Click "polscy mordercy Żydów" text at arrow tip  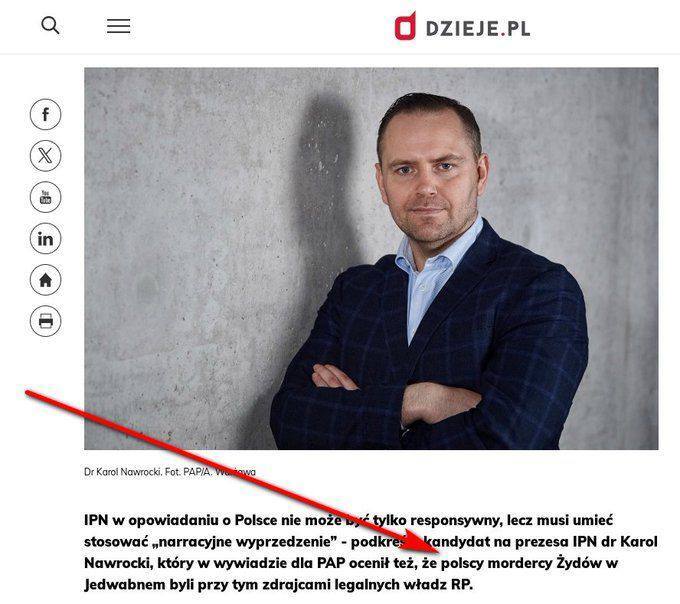tap(521, 563)
